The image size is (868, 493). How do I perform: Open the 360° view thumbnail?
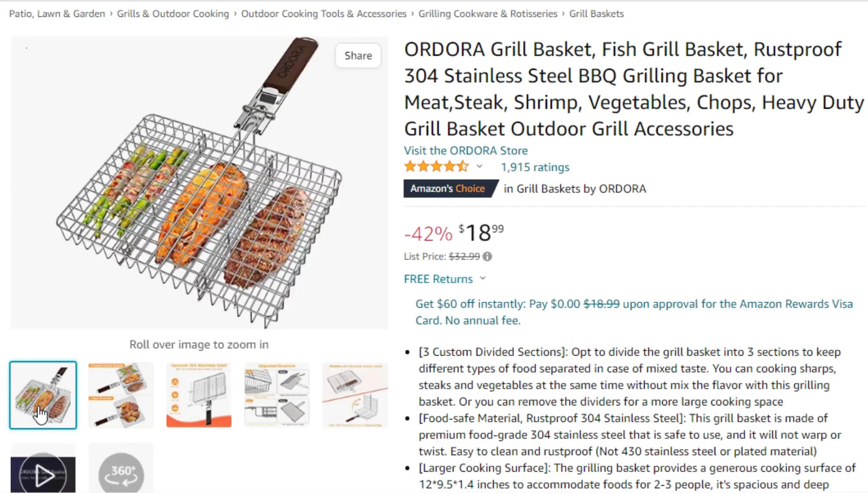(121, 469)
